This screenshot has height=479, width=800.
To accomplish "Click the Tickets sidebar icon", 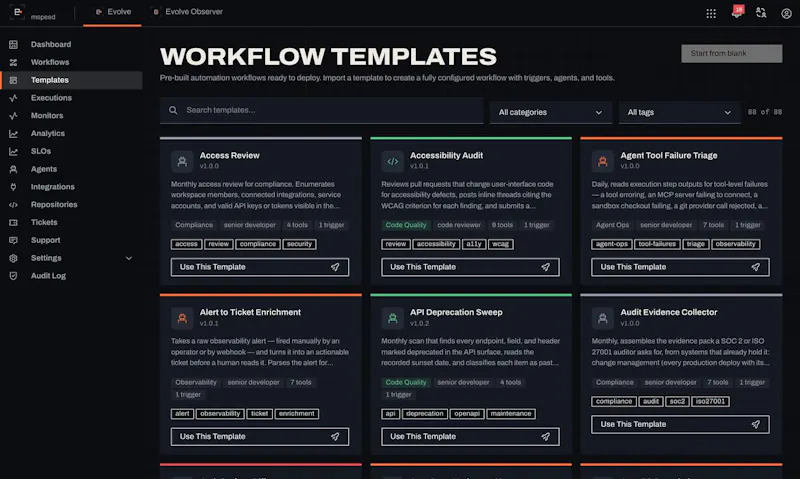I will coord(13,222).
